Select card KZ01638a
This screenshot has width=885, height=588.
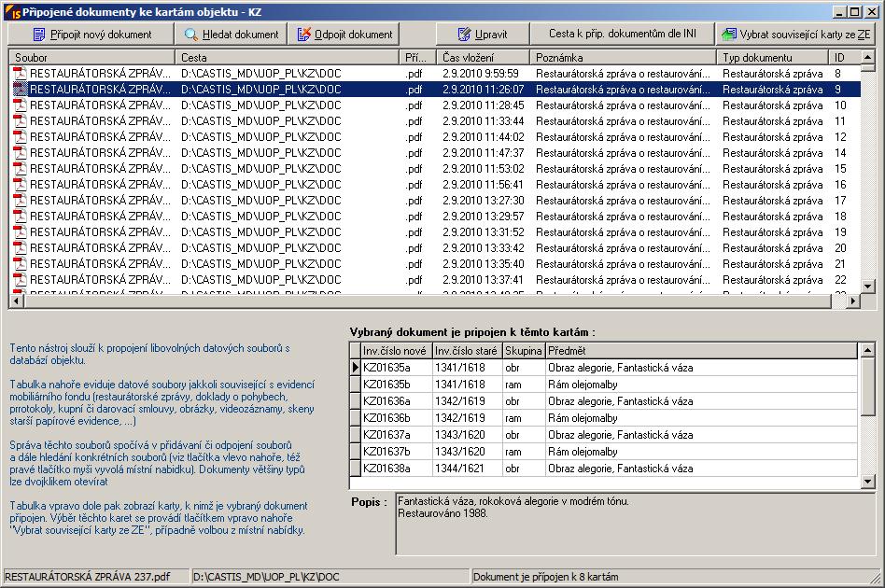click(609, 469)
